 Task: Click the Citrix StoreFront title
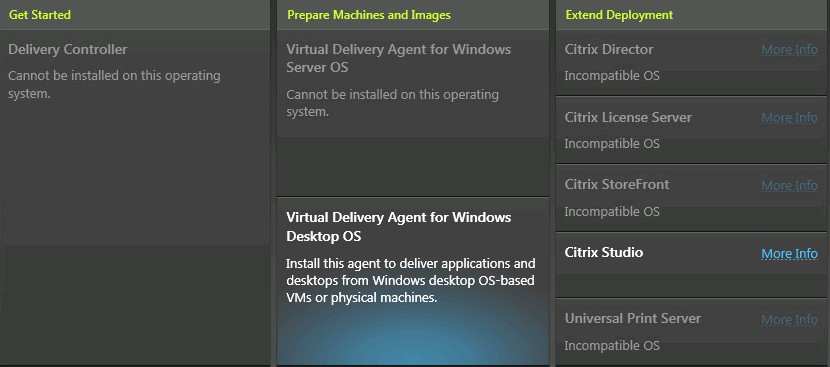pyautogui.click(x=617, y=184)
